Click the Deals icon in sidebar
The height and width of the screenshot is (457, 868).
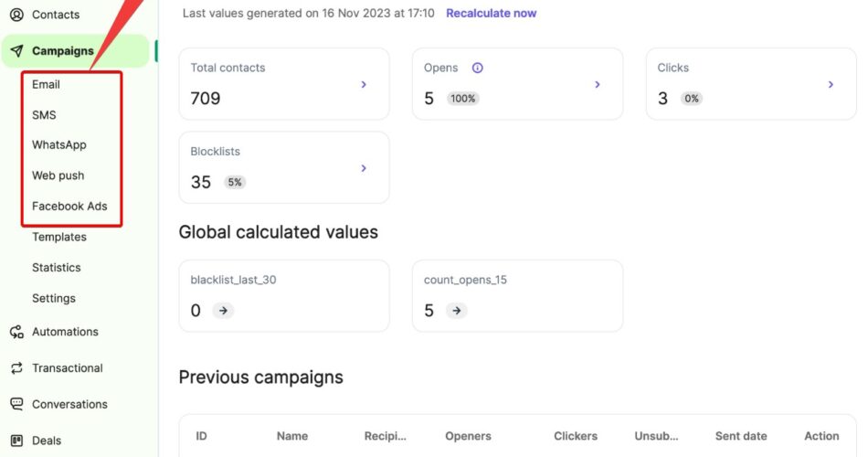coord(16,441)
